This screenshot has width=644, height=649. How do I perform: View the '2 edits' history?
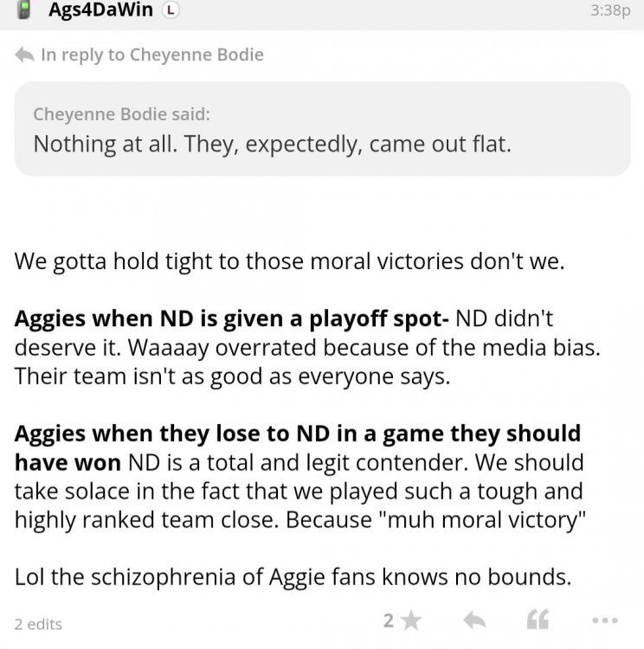[38, 623]
